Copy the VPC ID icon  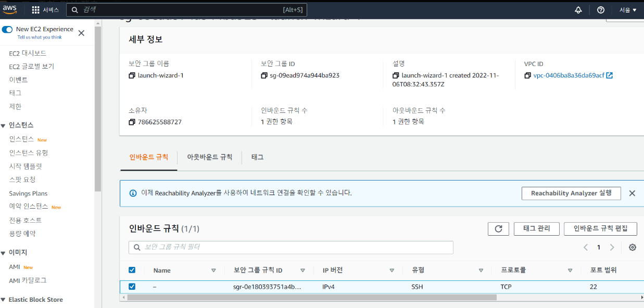pyautogui.click(x=528, y=75)
